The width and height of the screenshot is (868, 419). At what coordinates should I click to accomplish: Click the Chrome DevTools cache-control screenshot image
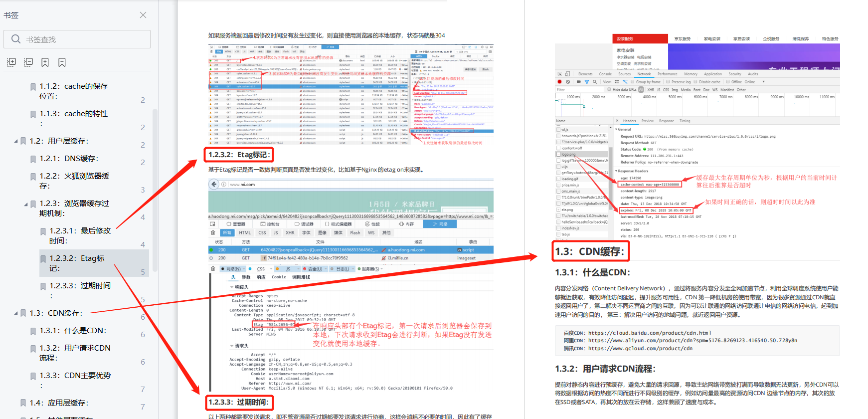[697, 137]
